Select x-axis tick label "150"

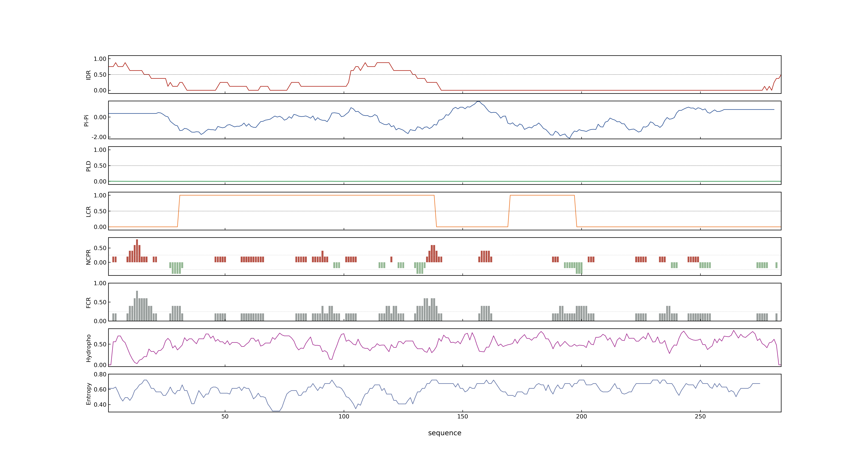[462, 416]
